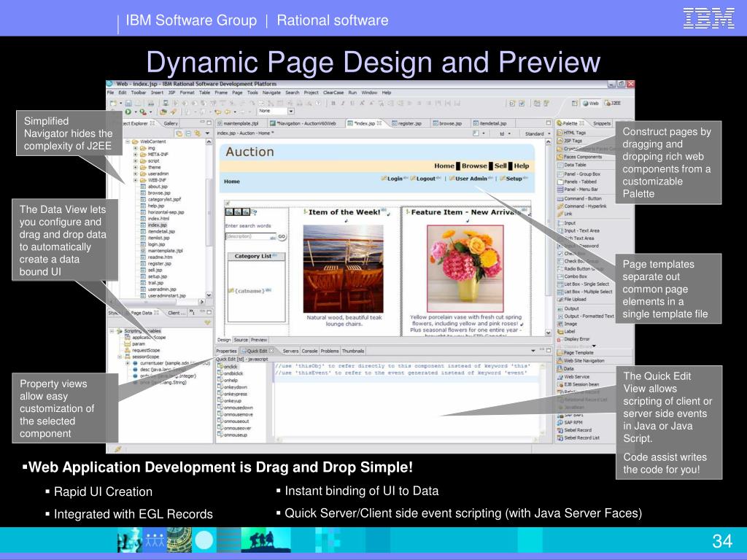Expand the META-INF folder node

135,155
